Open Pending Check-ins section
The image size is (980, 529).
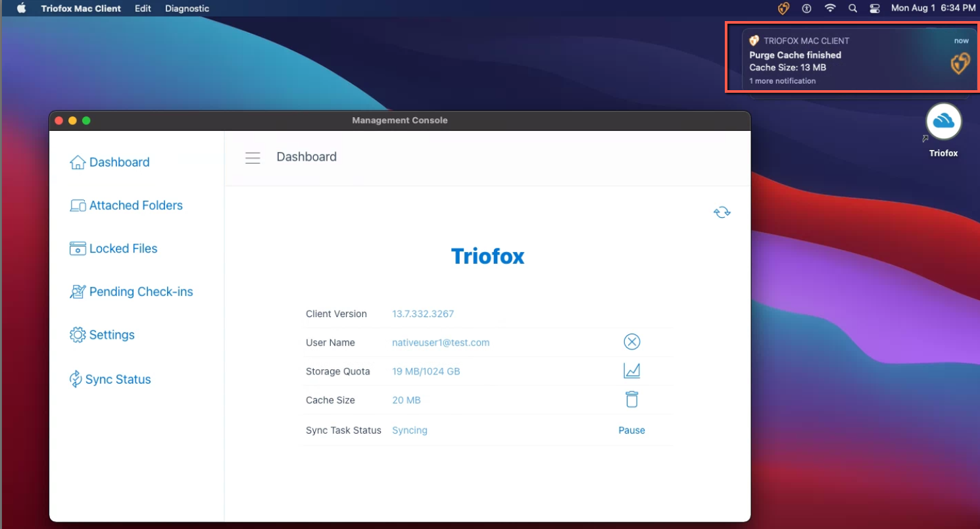click(x=132, y=291)
